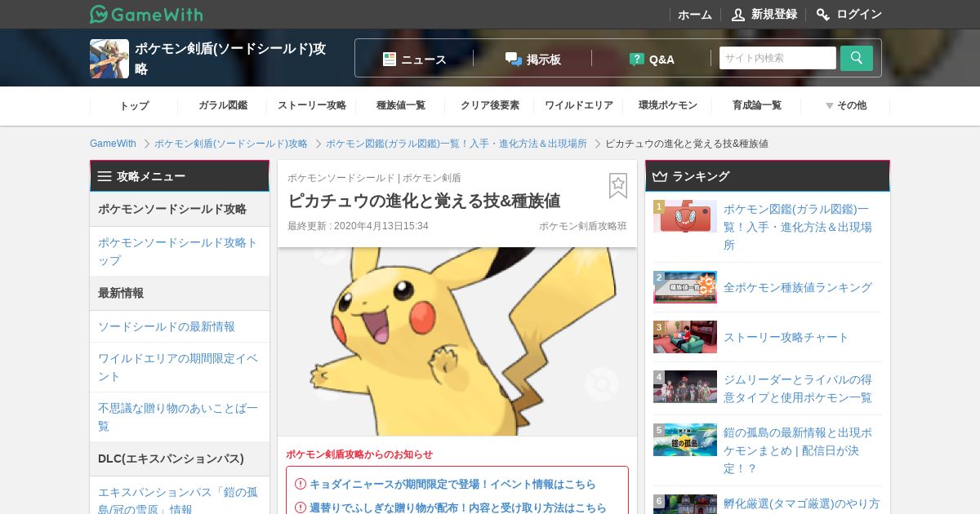Open 週替りでふしぎな贈り物 notice link
980x514 pixels.
pos(458,507)
